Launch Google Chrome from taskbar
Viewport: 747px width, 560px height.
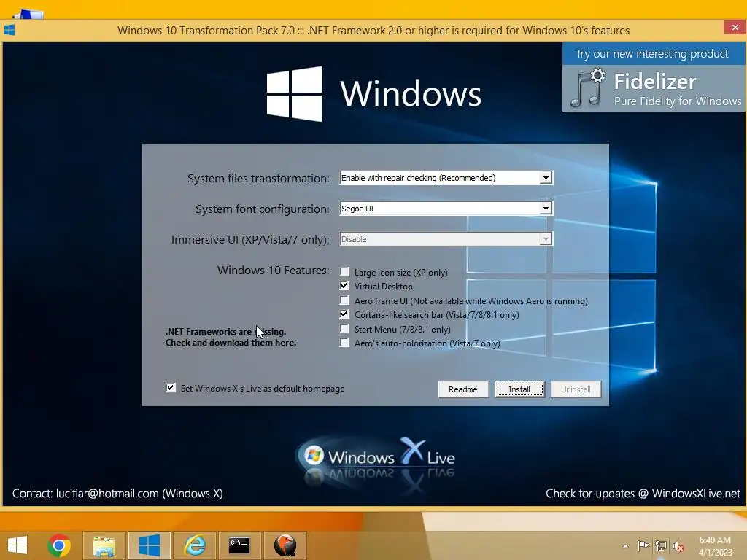[59, 545]
